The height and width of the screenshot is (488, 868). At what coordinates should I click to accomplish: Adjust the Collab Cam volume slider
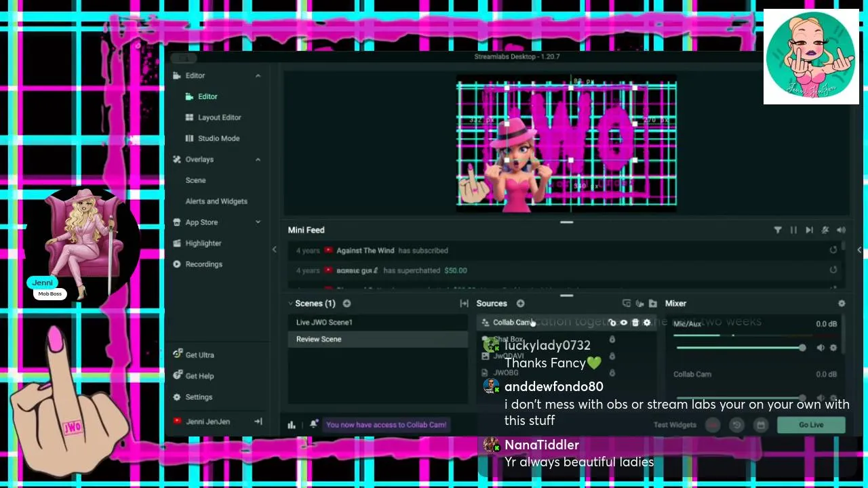pyautogui.click(x=741, y=398)
